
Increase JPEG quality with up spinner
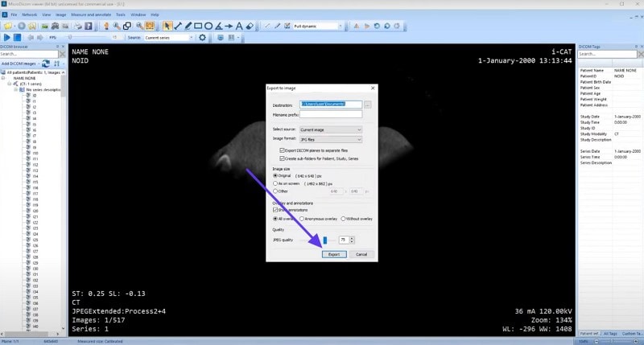pyautogui.click(x=352, y=238)
